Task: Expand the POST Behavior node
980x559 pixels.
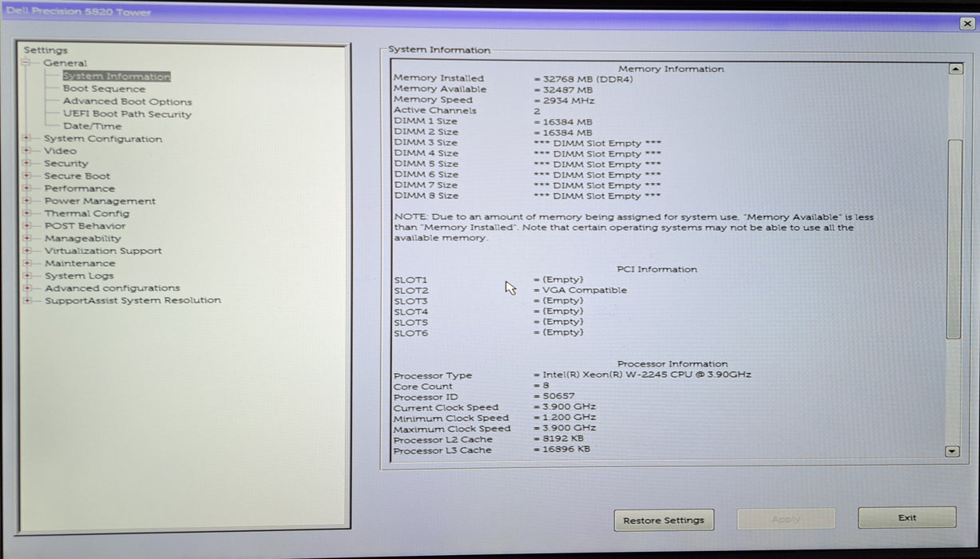Action: coord(26,226)
